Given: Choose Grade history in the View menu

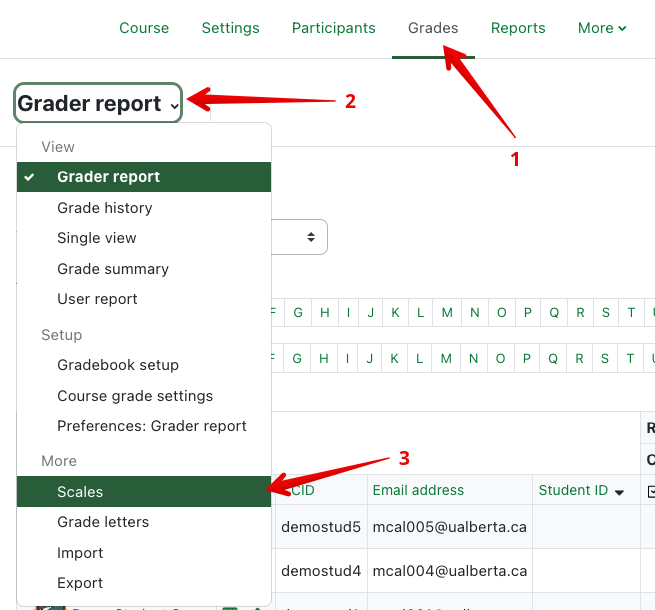Looking at the screenshot, I should [x=105, y=208].
